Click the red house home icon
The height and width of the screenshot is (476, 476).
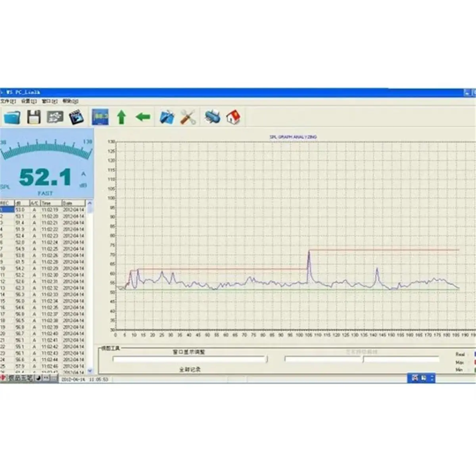tap(233, 117)
